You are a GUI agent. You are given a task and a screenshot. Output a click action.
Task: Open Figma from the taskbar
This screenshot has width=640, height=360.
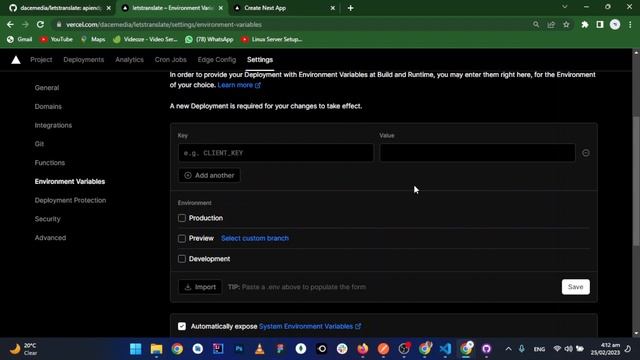tap(280, 349)
